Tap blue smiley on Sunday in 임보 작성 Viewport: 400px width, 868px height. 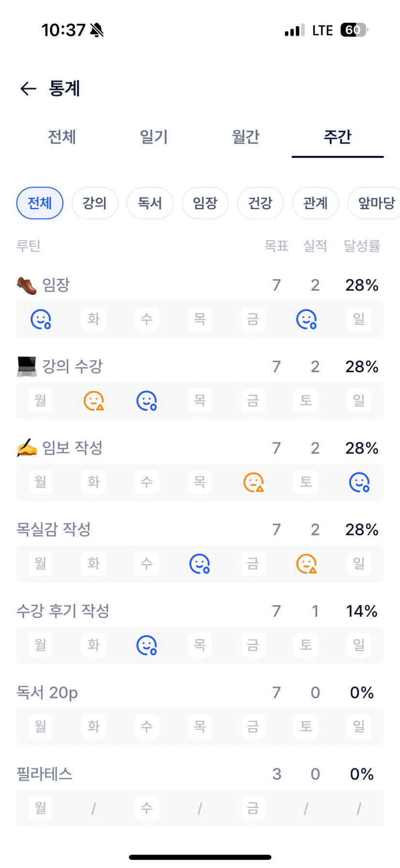[359, 482]
